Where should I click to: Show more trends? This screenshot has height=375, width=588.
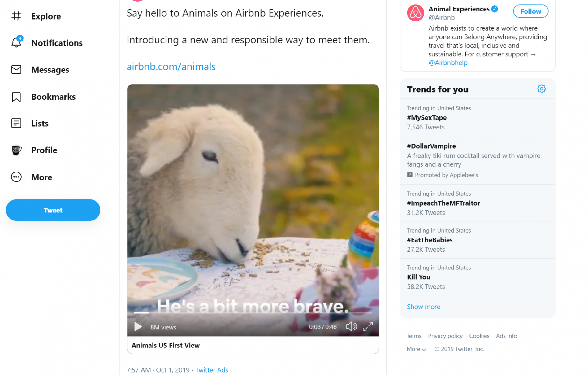click(x=423, y=307)
